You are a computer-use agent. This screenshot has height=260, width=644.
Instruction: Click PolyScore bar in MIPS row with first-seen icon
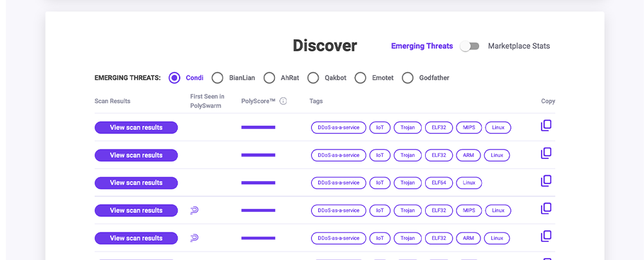pyautogui.click(x=258, y=210)
